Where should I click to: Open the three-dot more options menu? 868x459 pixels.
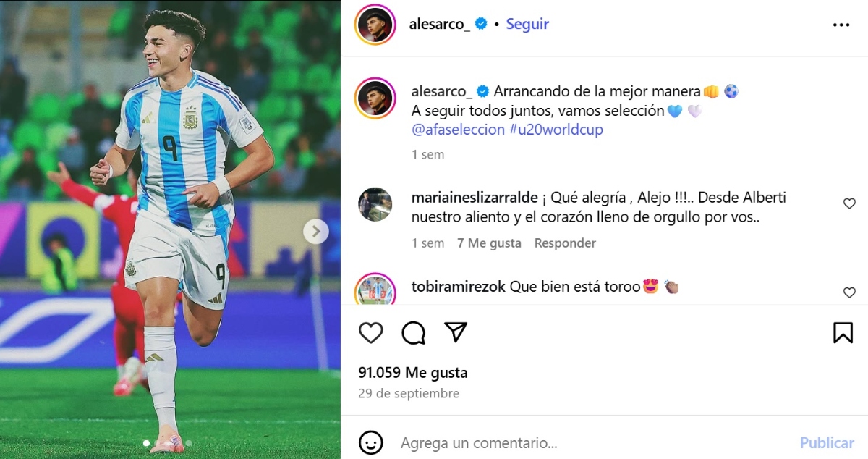[x=841, y=25]
